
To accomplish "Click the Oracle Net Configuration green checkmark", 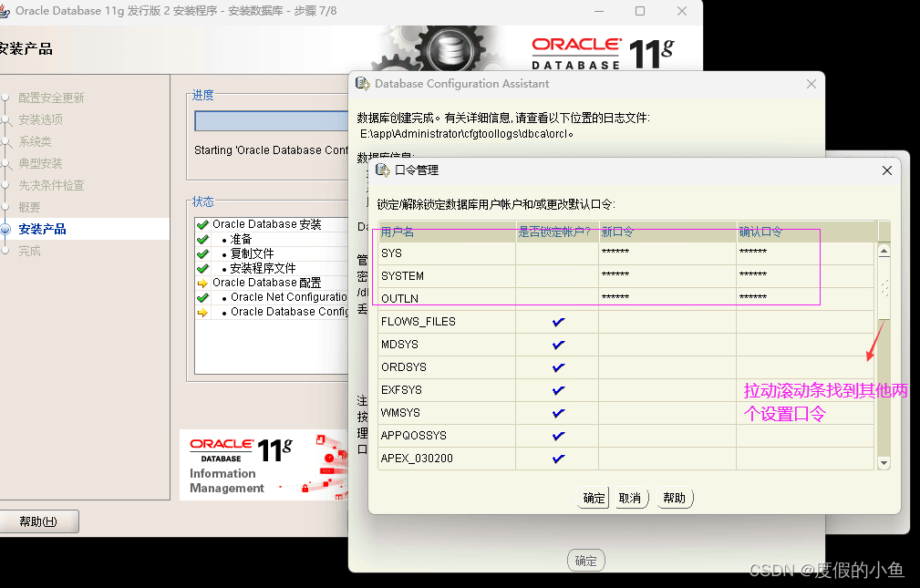I will point(203,297).
